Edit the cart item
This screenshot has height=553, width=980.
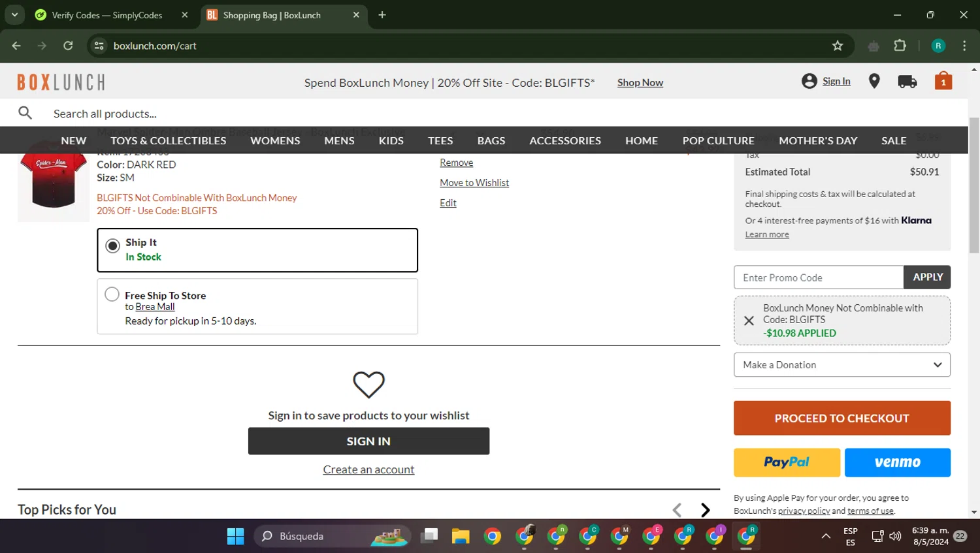pyautogui.click(x=448, y=203)
